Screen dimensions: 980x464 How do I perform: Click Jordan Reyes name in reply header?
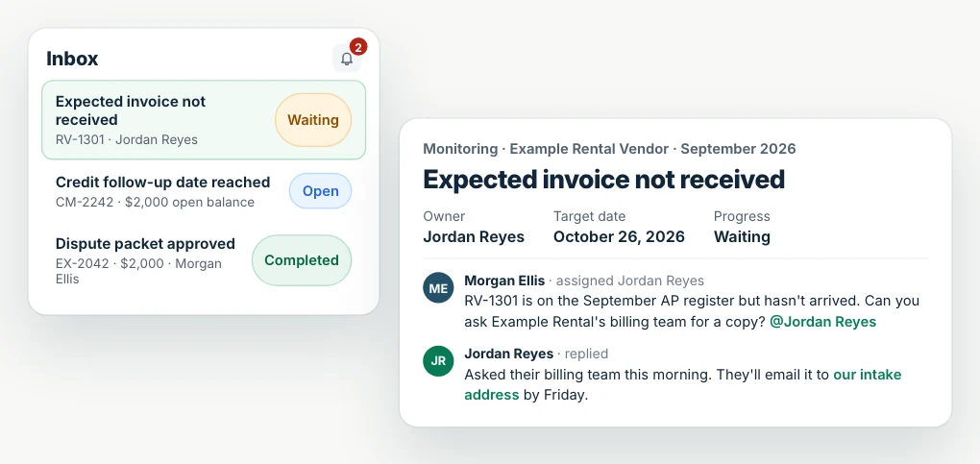(x=509, y=354)
